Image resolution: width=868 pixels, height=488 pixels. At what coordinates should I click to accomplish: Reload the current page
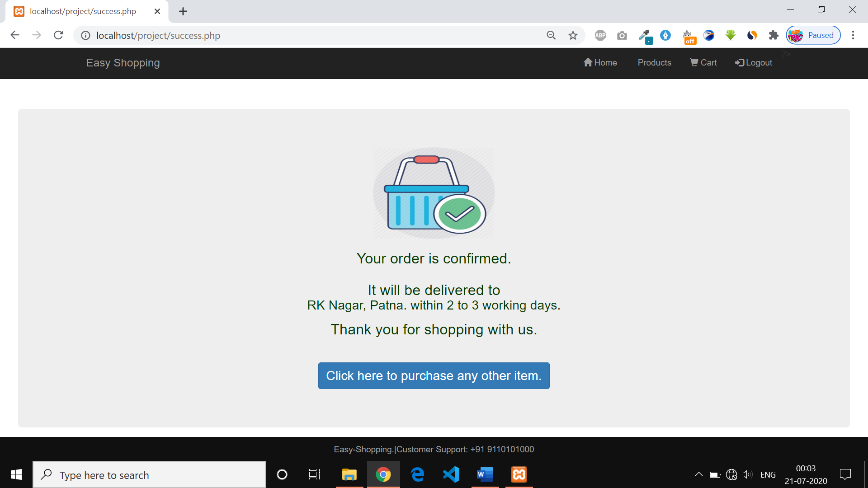[58, 35]
